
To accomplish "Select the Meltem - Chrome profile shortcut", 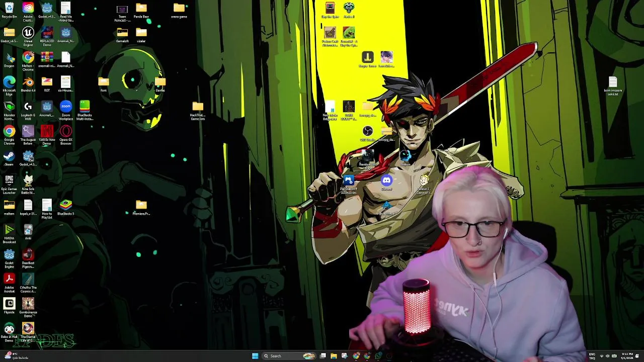I will [28, 61].
